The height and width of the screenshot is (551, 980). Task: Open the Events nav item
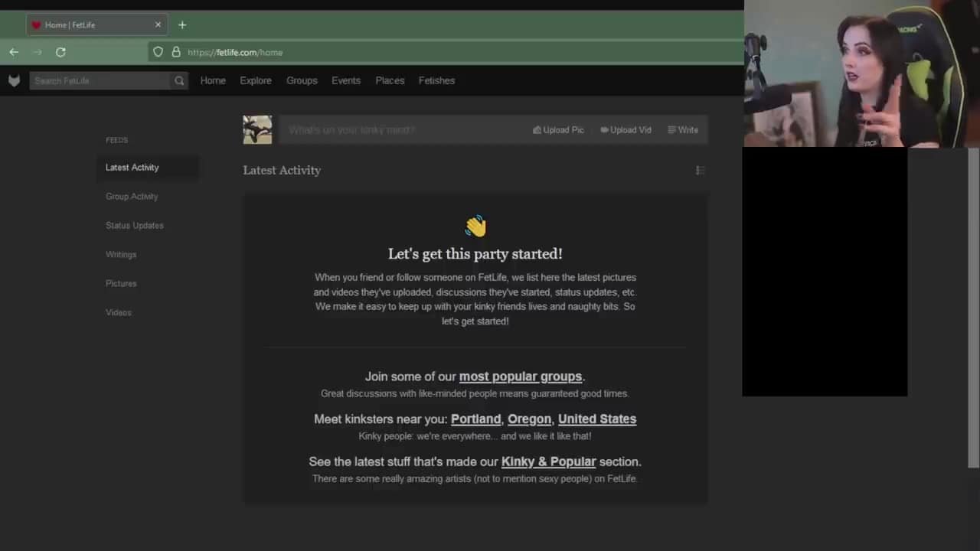(x=346, y=80)
